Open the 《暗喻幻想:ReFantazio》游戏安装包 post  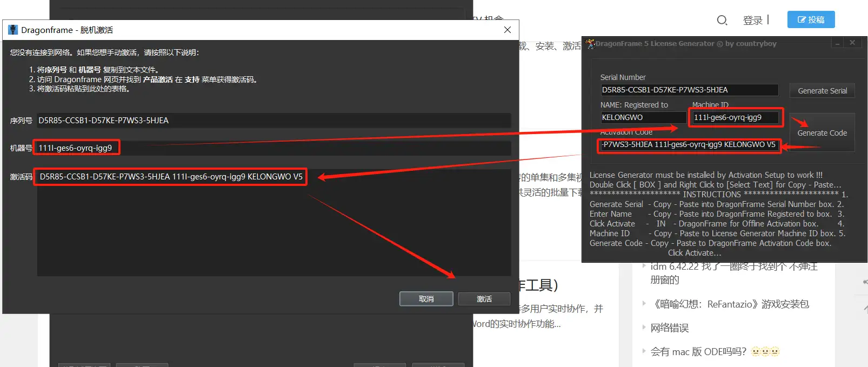(731, 304)
